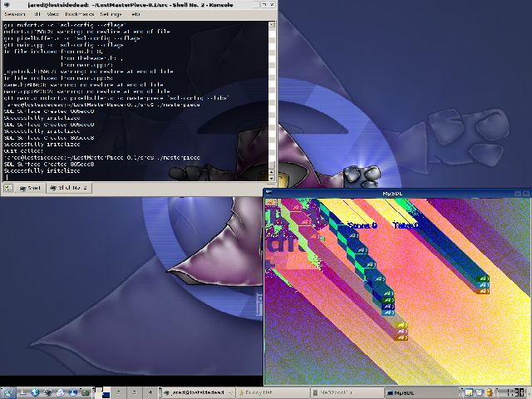Open the fourth quick launch icon
Image resolution: width=532 pixels, height=399 pixels.
(x=61, y=392)
